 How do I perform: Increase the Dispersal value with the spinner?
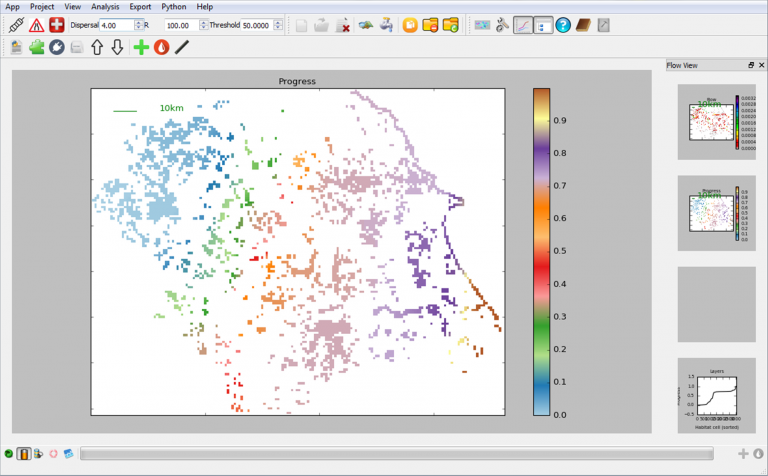point(139,22)
